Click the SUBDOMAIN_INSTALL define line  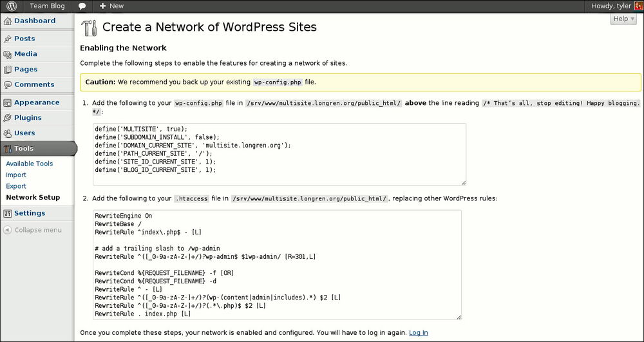tap(157, 137)
